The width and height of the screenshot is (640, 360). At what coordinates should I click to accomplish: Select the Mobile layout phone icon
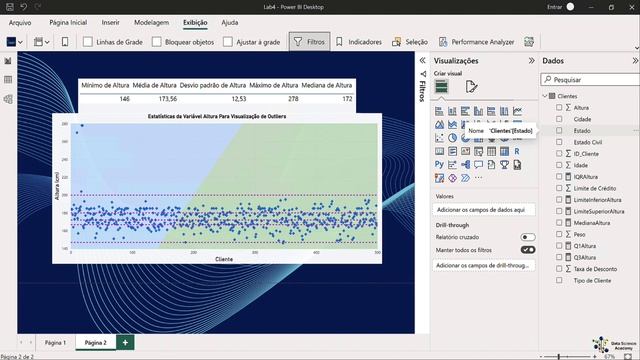(x=65, y=42)
